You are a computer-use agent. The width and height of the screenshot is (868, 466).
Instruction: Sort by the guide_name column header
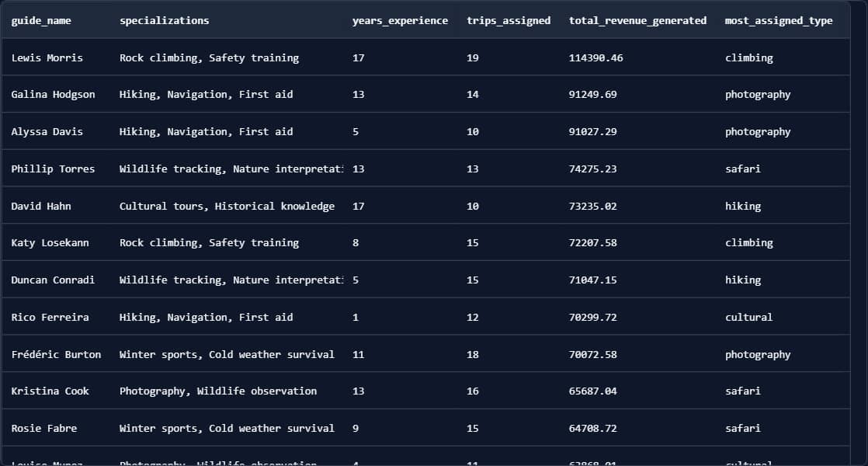(41, 21)
